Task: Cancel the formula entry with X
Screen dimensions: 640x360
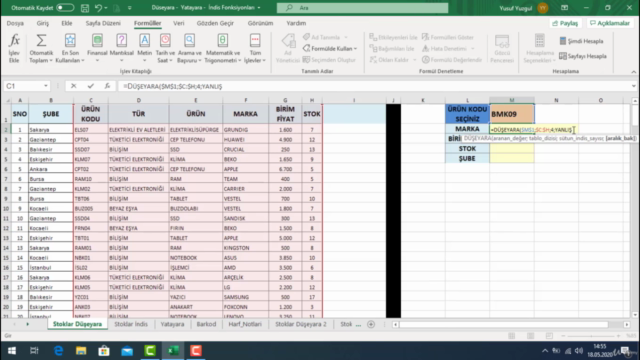Action: 73,86
